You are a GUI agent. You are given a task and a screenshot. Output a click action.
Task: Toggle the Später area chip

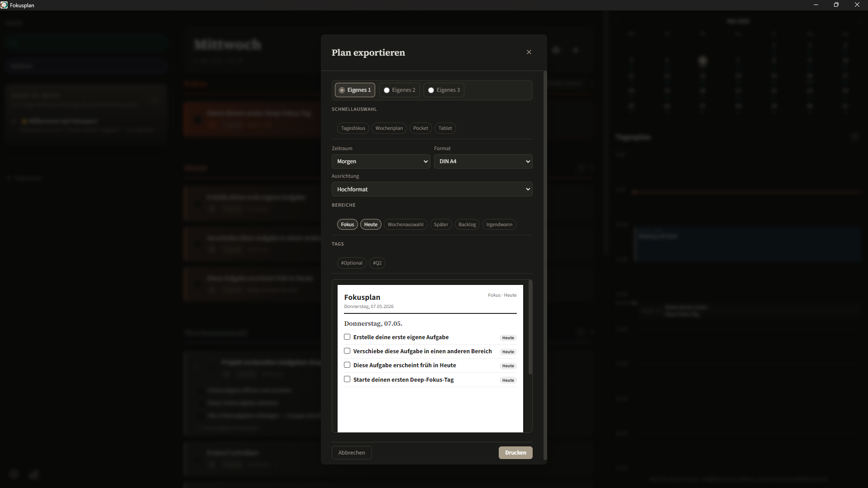click(x=441, y=224)
